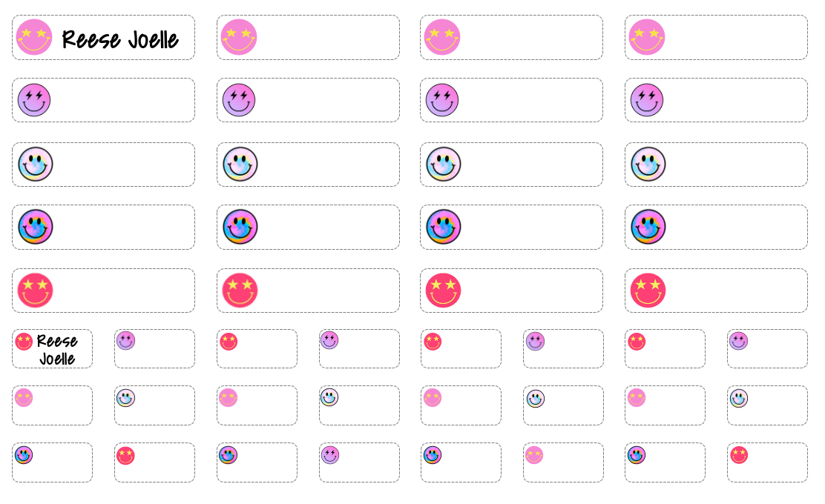Click the red smiley beside small Reese Joelle text
Image resolution: width=825 pixels, height=504 pixels.
tap(24, 341)
